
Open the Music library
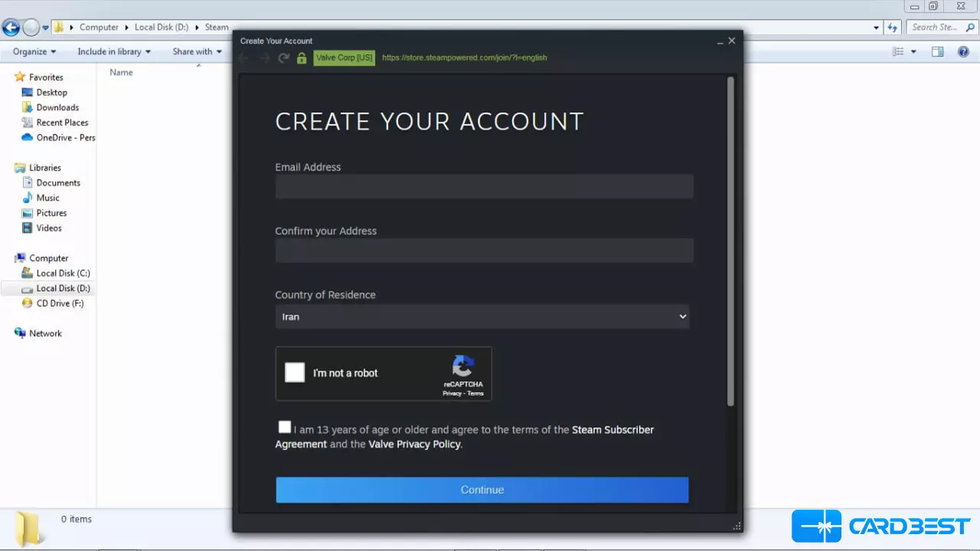(x=47, y=197)
